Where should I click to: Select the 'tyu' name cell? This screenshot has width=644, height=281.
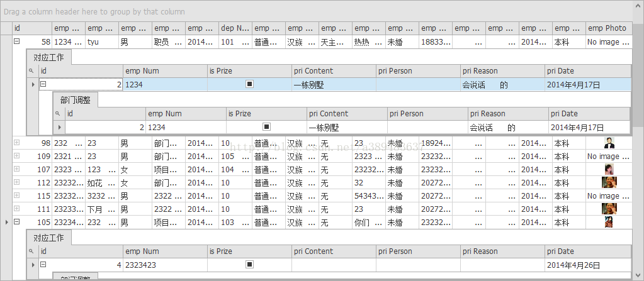(102, 41)
